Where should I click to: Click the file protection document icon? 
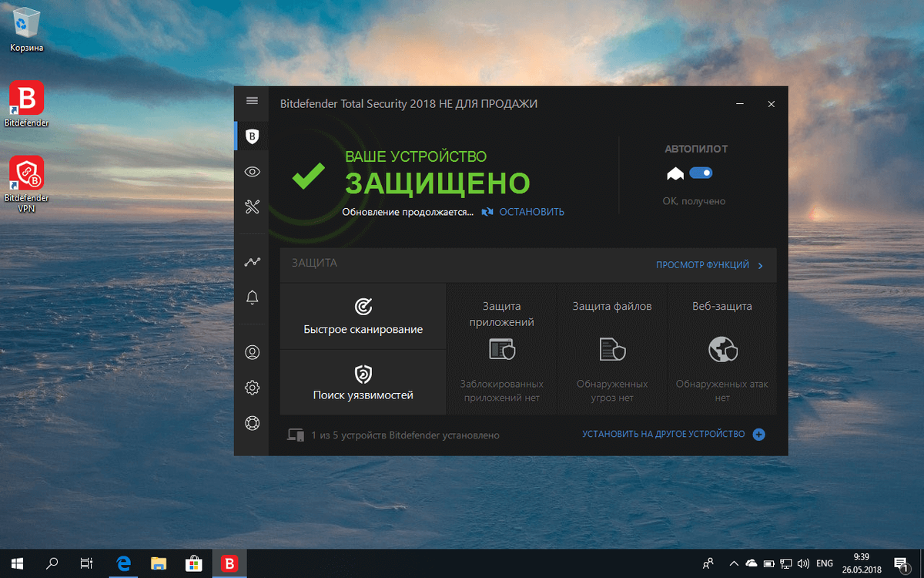tap(612, 349)
